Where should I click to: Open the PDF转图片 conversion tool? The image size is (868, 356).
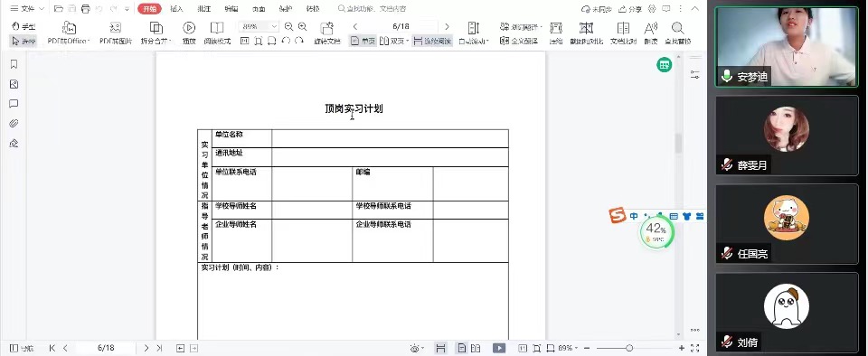tap(116, 33)
